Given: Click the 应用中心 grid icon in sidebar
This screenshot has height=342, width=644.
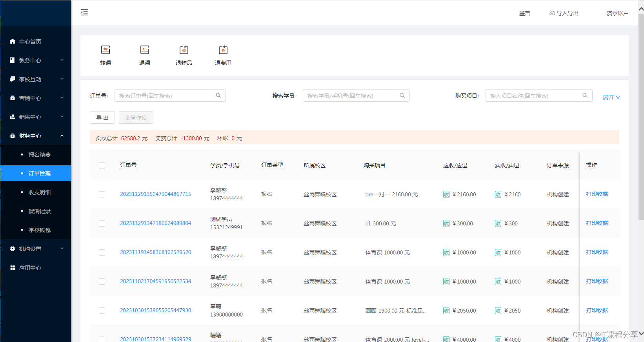Looking at the screenshot, I should 13,267.
